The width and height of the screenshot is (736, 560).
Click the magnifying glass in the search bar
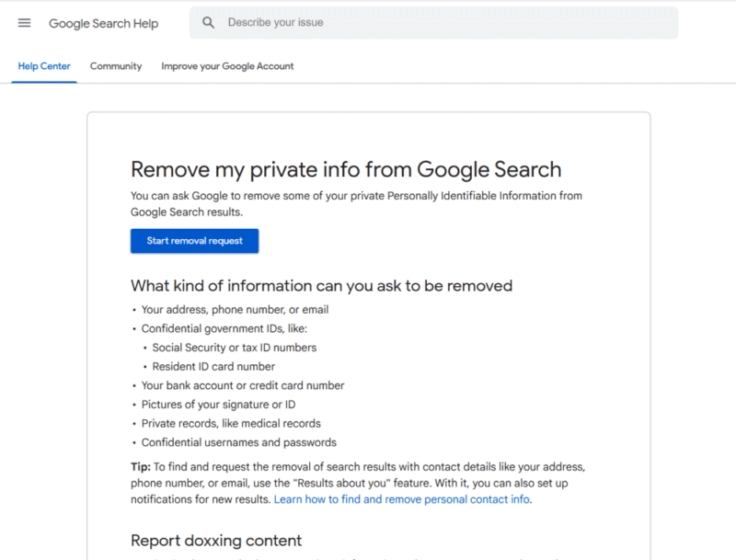tap(209, 22)
